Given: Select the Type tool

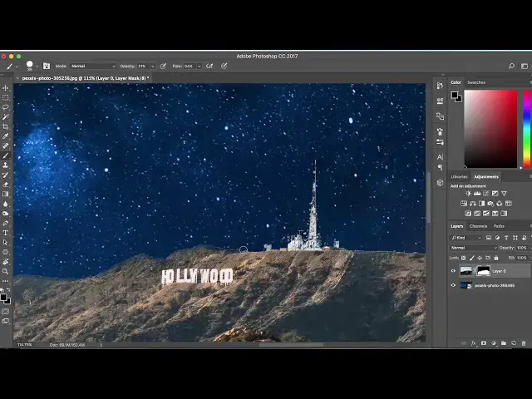Looking at the screenshot, I should click(5, 233).
